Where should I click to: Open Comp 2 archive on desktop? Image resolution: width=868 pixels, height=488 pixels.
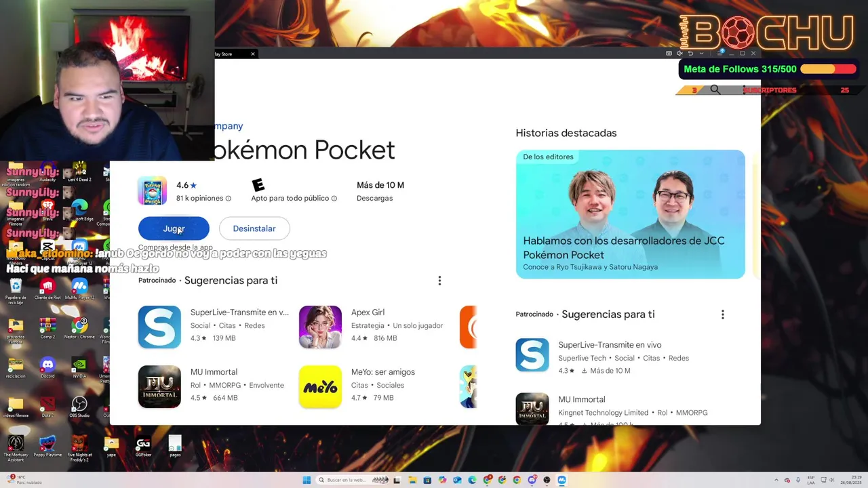tap(47, 327)
